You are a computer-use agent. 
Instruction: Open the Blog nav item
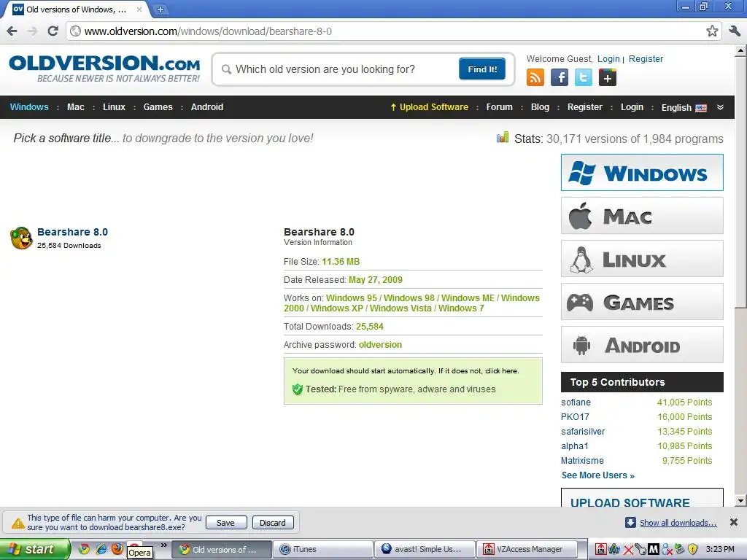(540, 107)
